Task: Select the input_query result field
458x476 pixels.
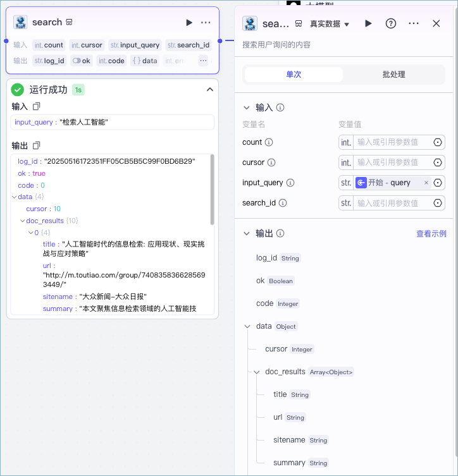Action: click(x=113, y=122)
